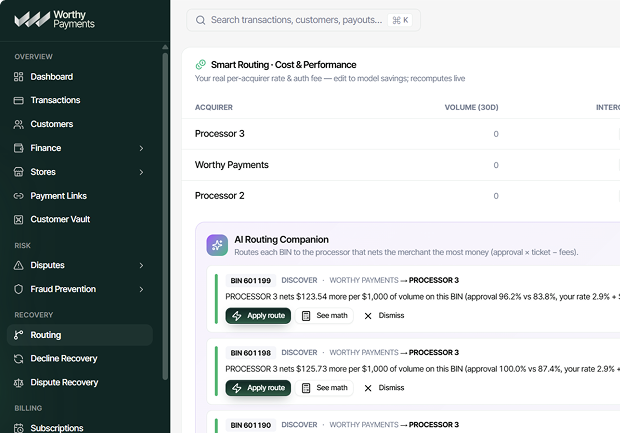Apply route for BIN 601199
This screenshot has width=620, height=433.
(258, 316)
